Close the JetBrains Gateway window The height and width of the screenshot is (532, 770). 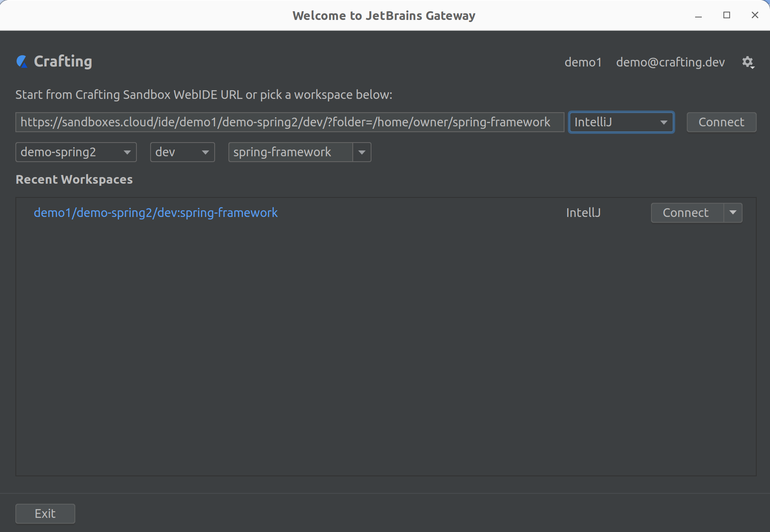pos(755,15)
